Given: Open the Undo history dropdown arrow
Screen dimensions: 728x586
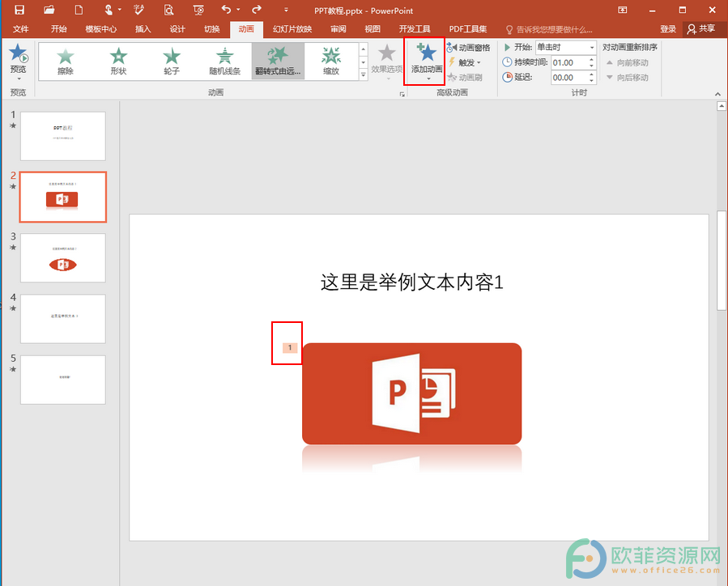Looking at the screenshot, I should [238, 9].
